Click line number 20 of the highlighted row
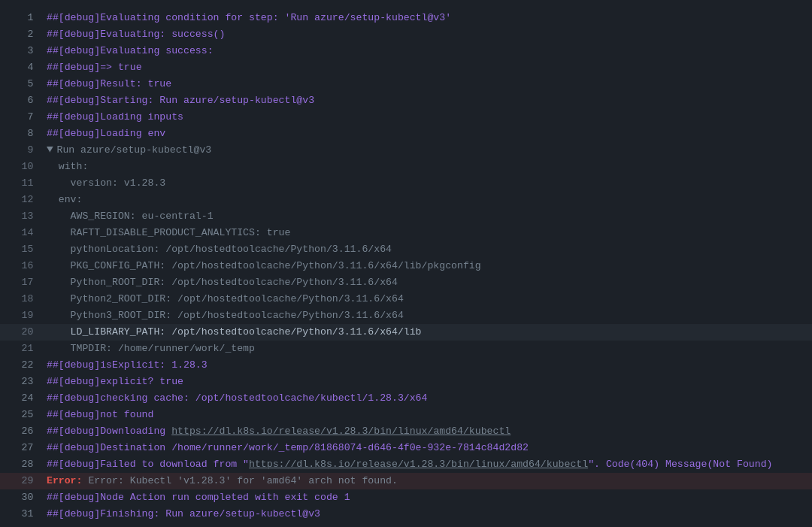812x527 pixels. point(27,332)
